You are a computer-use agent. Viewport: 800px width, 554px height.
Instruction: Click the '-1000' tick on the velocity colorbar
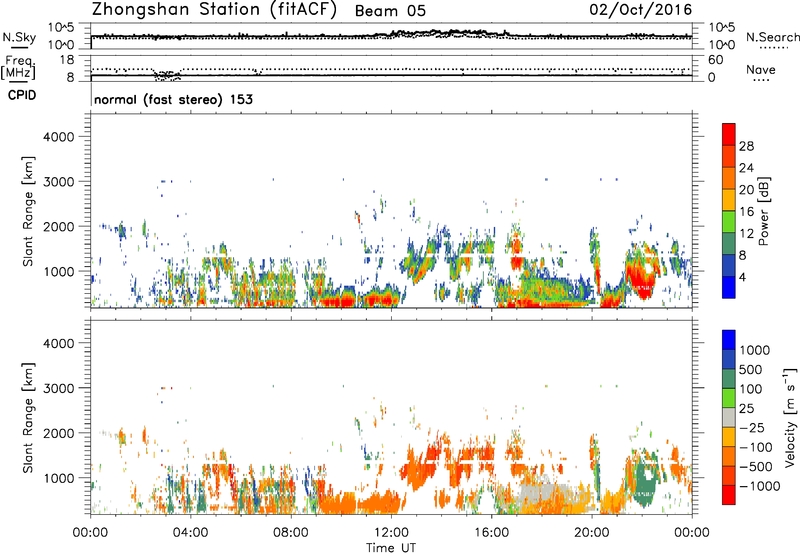tap(760, 486)
